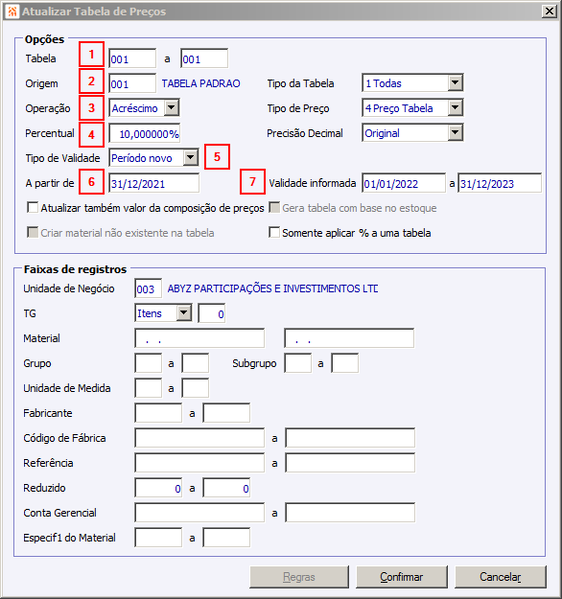Image resolution: width=562 pixels, height=599 pixels.
Task: Click the ABYZ PARTICIPAÇÕES E INVESTIMENTOS text
Action: tap(273, 288)
